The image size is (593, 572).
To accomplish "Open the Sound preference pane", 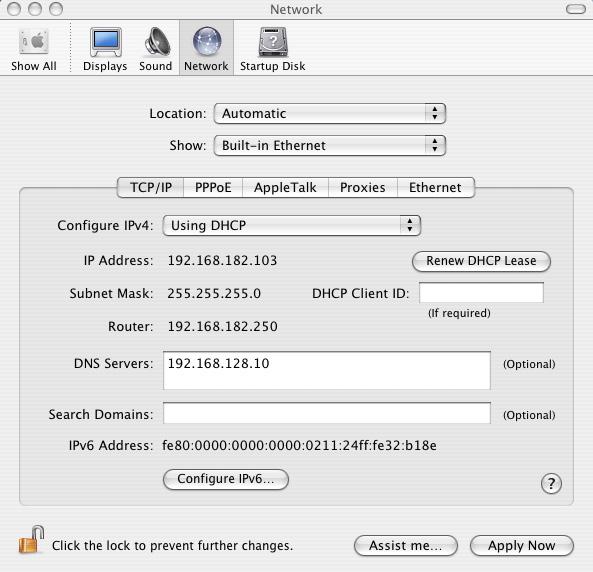I will point(155,49).
